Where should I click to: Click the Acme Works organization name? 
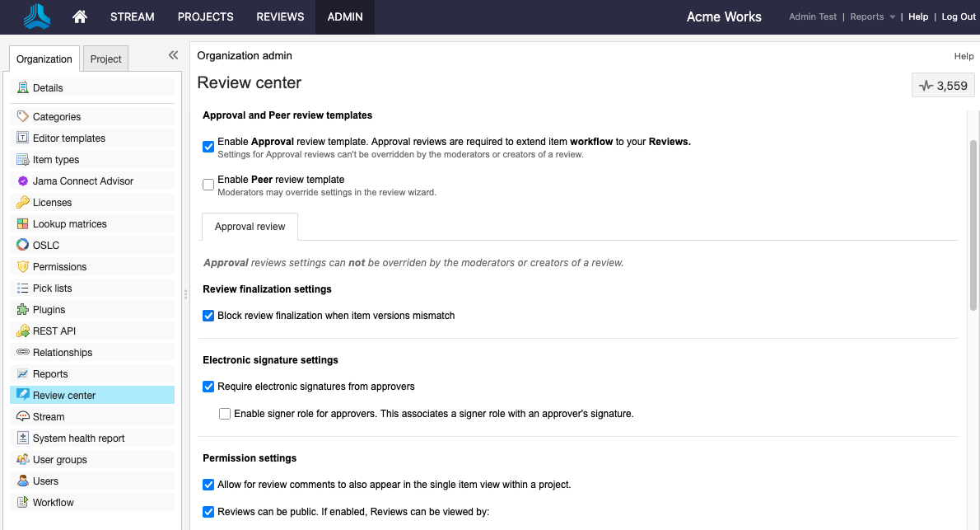724,16
